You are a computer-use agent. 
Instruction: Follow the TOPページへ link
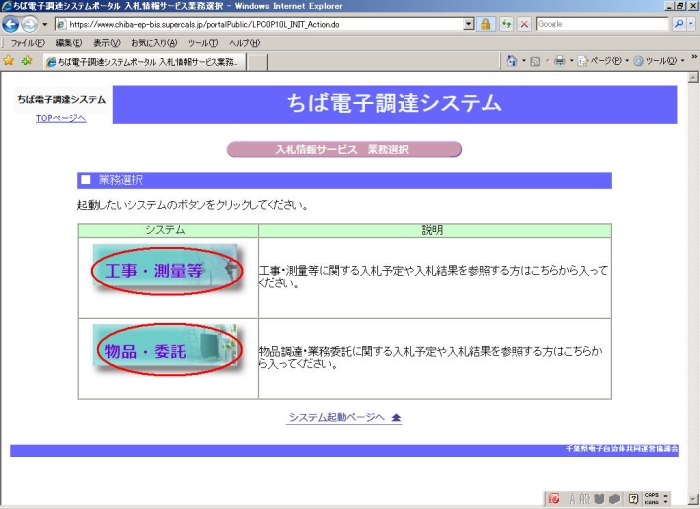pyautogui.click(x=61, y=118)
